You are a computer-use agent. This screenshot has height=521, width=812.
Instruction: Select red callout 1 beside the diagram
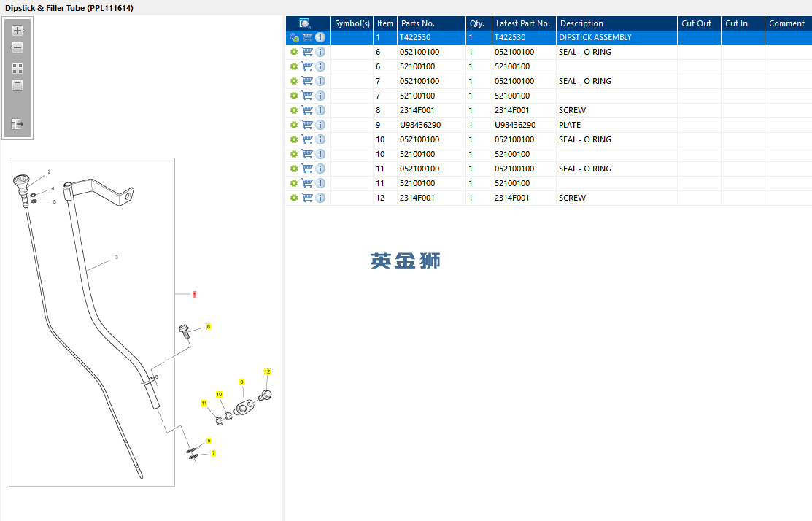click(x=194, y=294)
